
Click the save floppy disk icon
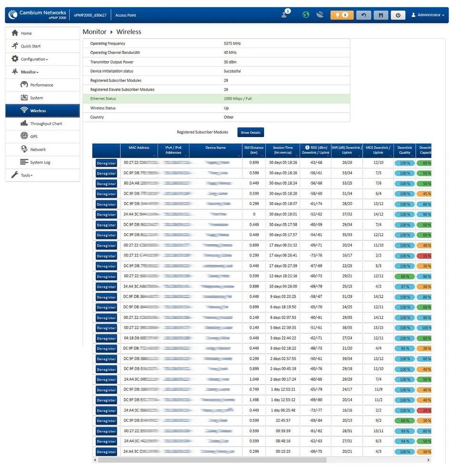[x=381, y=15]
